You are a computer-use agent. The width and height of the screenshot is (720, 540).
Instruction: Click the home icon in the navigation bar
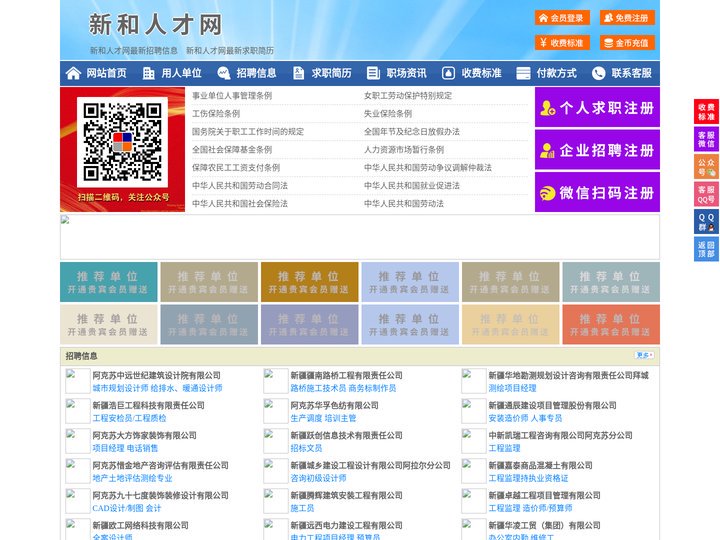point(73,73)
